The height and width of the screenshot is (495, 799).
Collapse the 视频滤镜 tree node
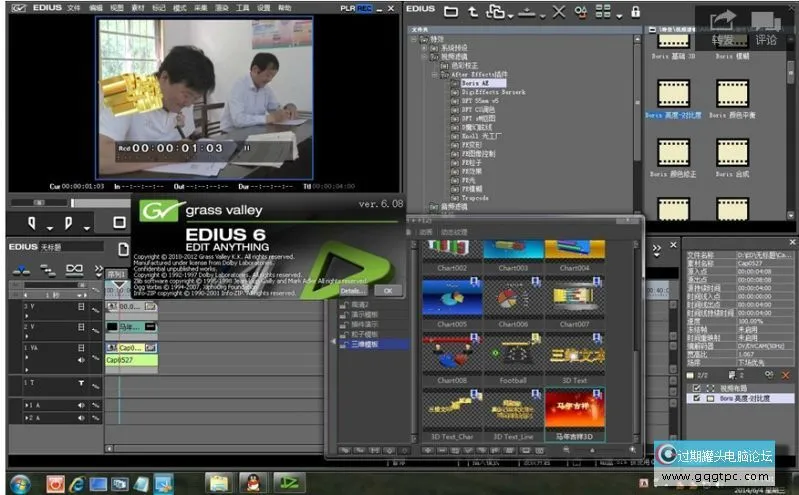pos(424,56)
